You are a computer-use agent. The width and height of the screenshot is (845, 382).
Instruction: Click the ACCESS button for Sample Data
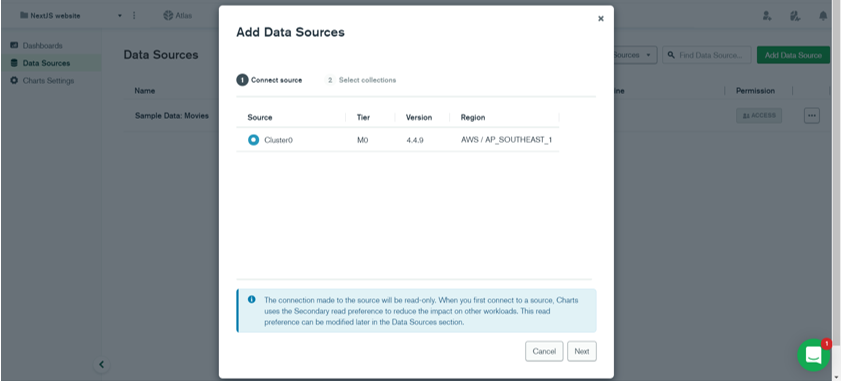point(759,115)
